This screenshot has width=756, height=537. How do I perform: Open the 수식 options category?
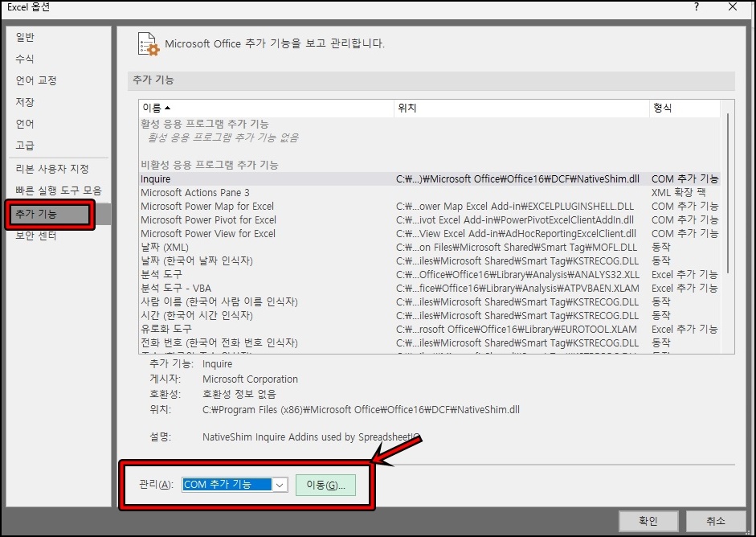[x=25, y=59]
